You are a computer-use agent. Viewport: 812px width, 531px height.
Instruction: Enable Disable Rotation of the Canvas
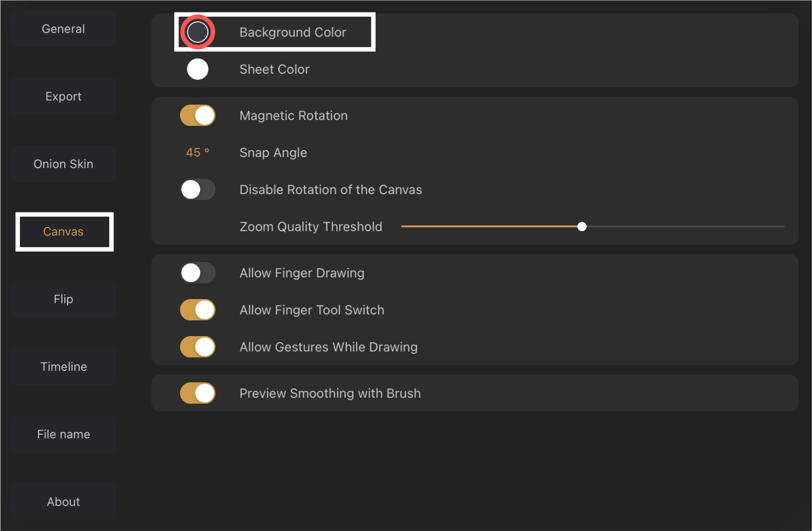click(x=198, y=189)
